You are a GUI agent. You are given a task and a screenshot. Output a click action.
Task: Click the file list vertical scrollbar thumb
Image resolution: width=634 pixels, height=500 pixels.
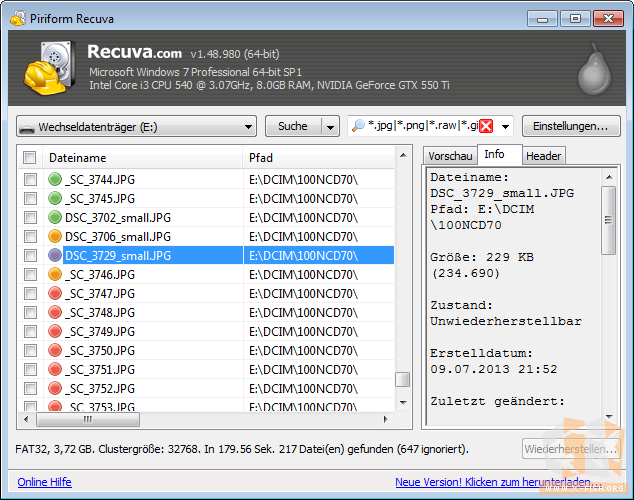tap(402, 379)
